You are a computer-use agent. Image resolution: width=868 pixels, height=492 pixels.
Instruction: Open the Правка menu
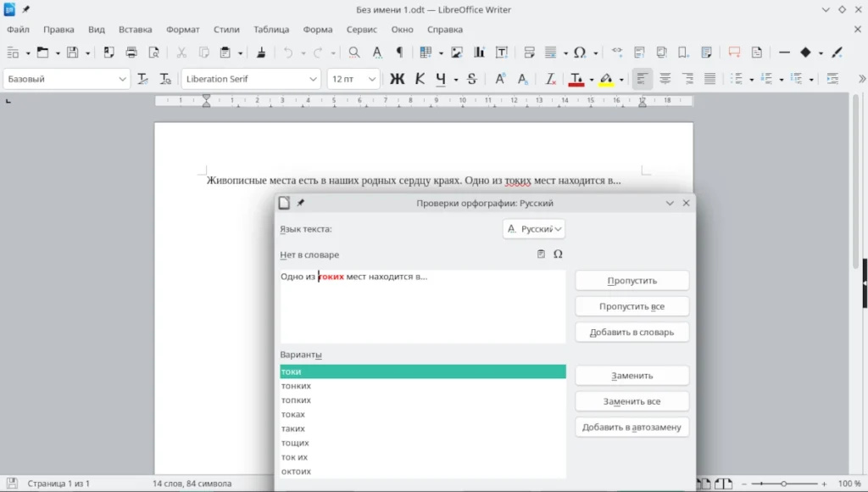point(58,30)
